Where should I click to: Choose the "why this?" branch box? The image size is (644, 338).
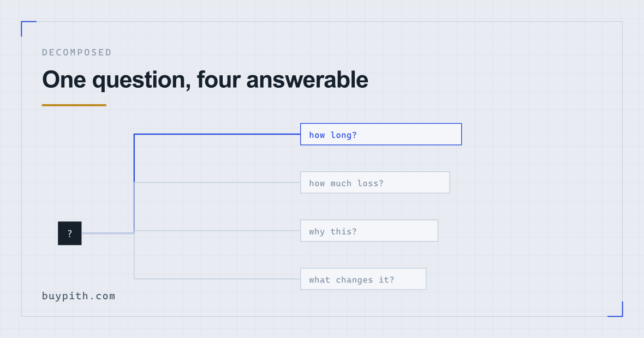pyautogui.click(x=369, y=231)
